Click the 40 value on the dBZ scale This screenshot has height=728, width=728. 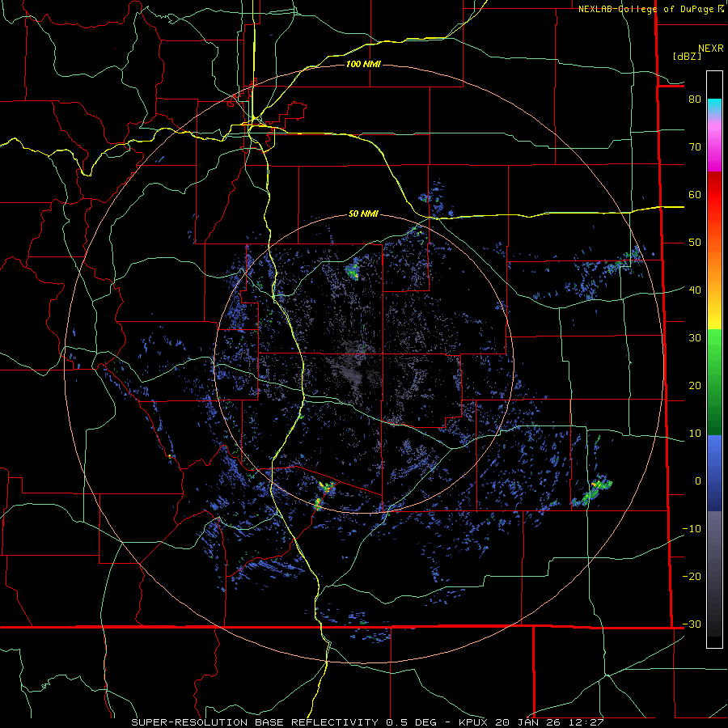695,290
